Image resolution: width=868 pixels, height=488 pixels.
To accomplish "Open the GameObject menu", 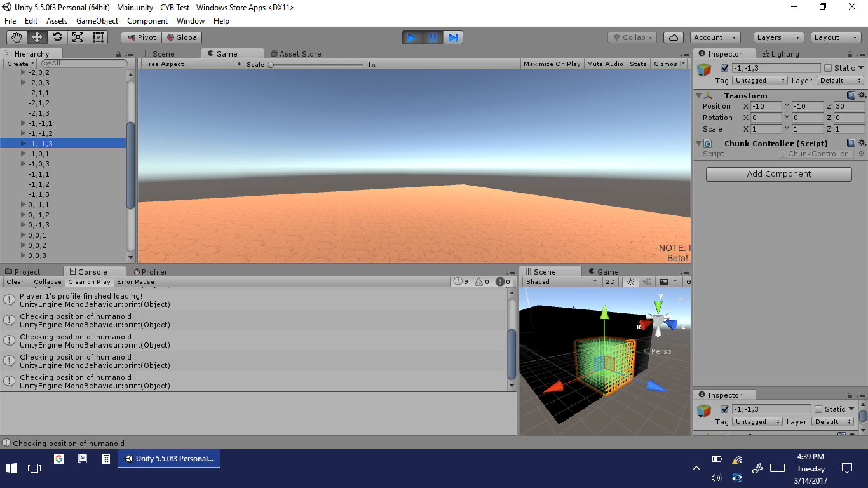I will 97,21.
